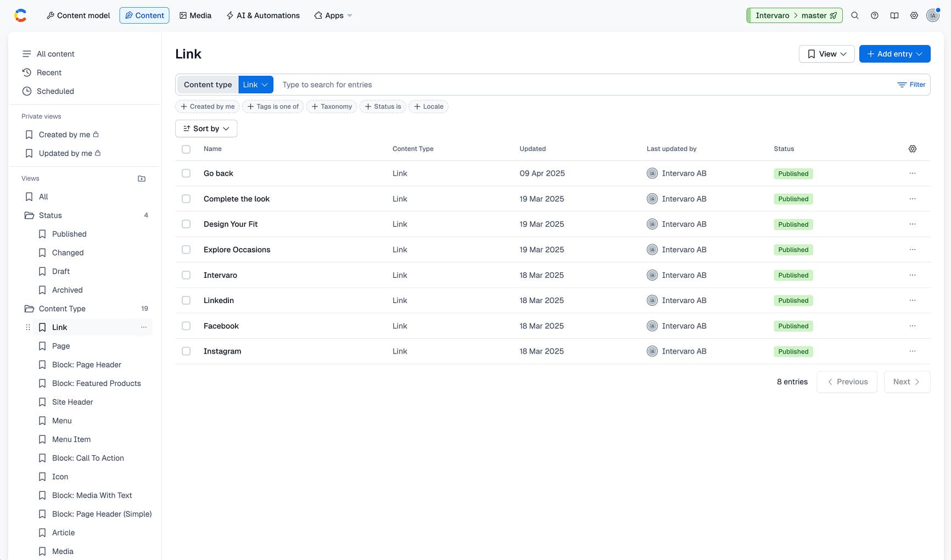The height and width of the screenshot is (560, 951).
Task: Open settings via the gear icon
Action: click(914, 15)
